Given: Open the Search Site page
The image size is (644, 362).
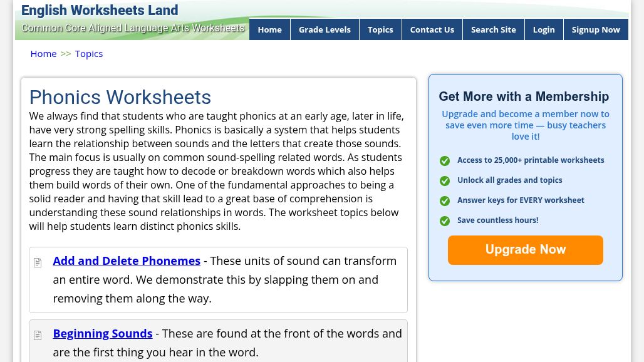Looking at the screenshot, I should click(493, 29).
